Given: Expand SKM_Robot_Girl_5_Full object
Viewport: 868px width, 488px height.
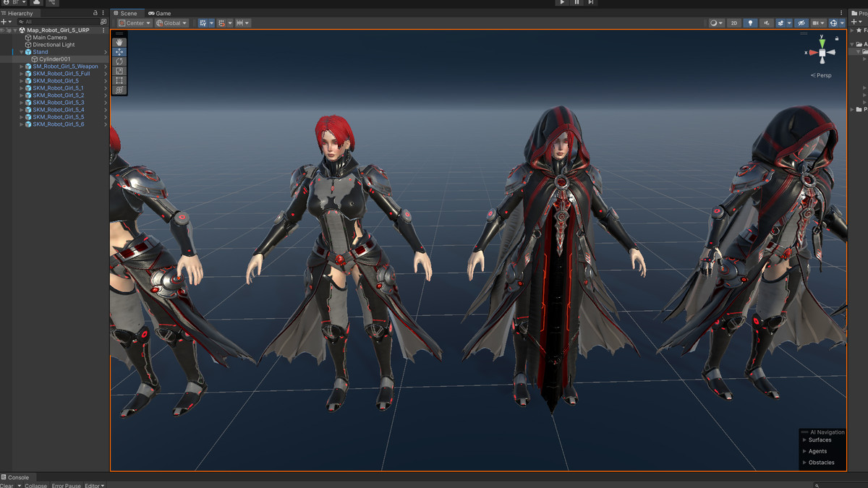Looking at the screenshot, I should coord(22,74).
